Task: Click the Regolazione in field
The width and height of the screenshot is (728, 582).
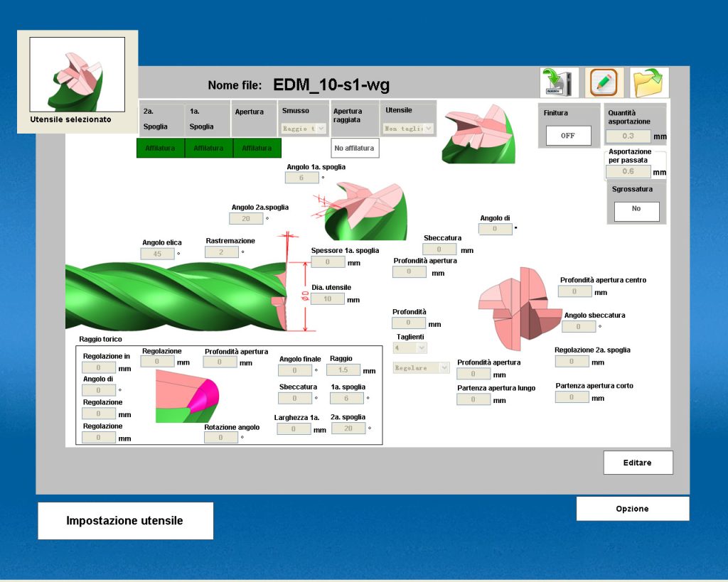Action: coord(99,367)
